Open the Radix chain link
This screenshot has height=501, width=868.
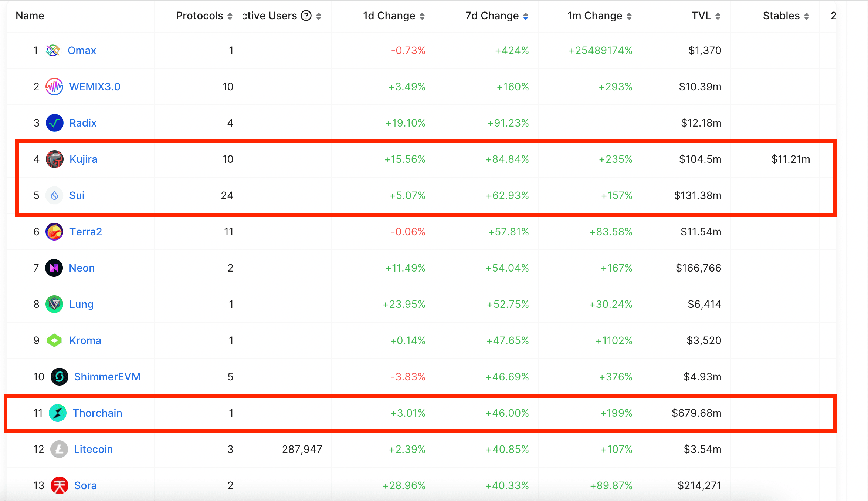(x=83, y=123)
